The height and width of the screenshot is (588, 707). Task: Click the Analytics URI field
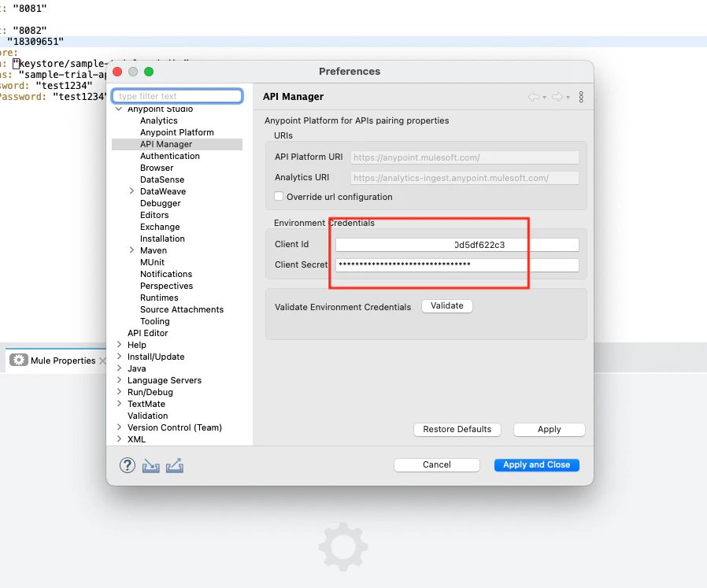tap(465, 178)
